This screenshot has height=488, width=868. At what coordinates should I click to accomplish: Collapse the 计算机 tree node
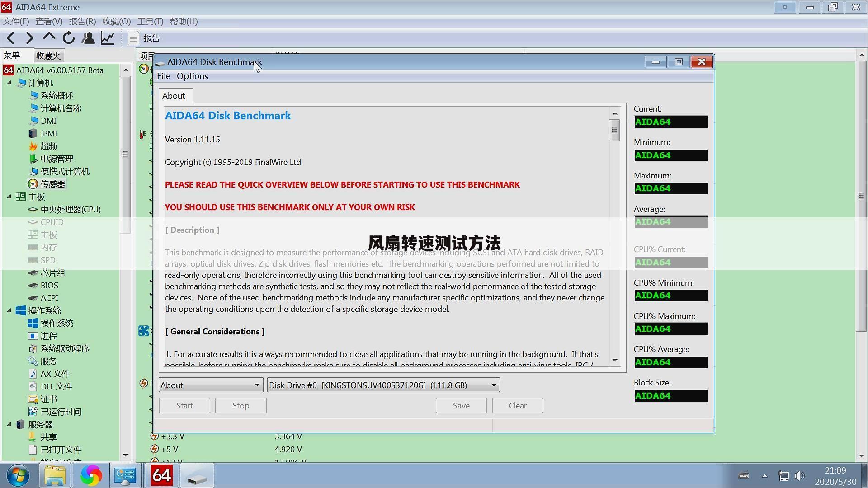[x=9, y=83]
